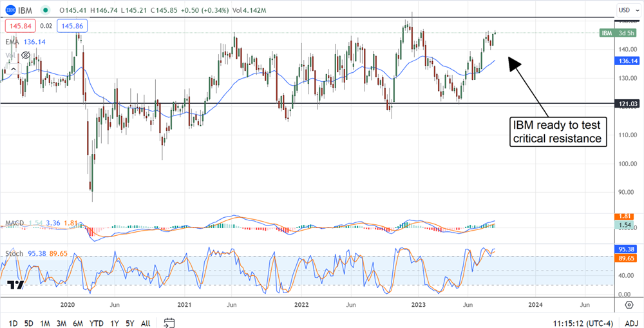Select the 5Y time range
644x328 pixels.
tap(129, 323)
